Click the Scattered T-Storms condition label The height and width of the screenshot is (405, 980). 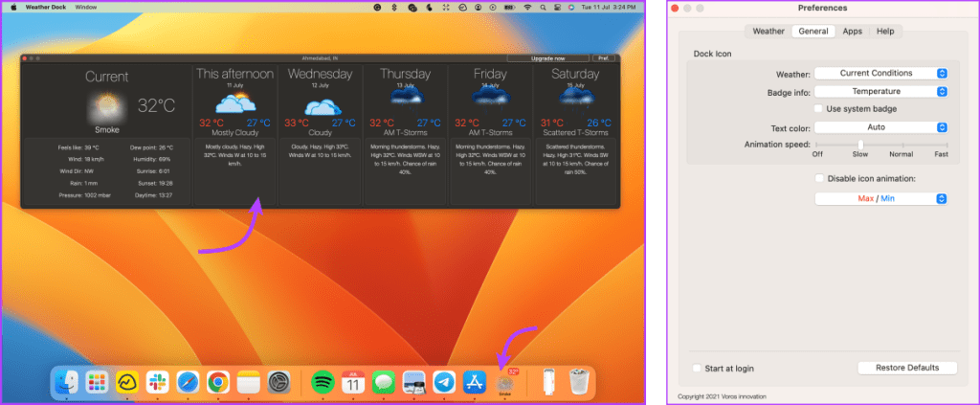[x=575, y=132]
